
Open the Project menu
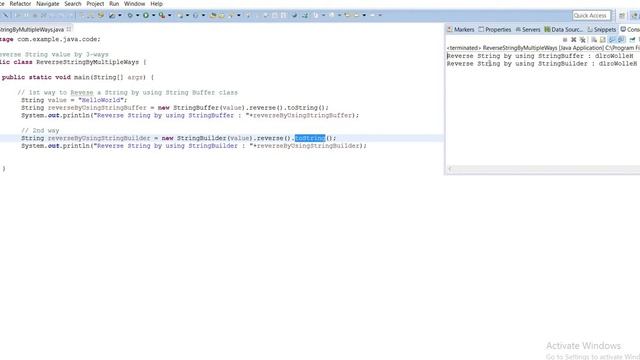tap(95, 4)
